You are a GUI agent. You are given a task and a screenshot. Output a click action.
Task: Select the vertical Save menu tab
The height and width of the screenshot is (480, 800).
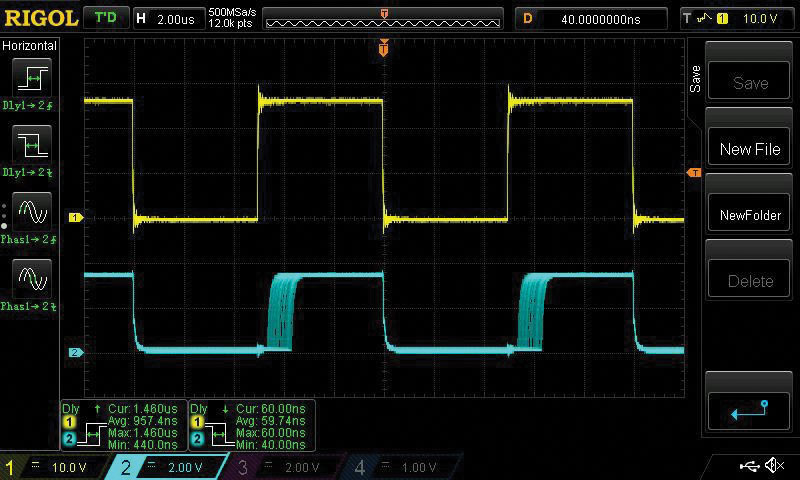click(696, 78)
